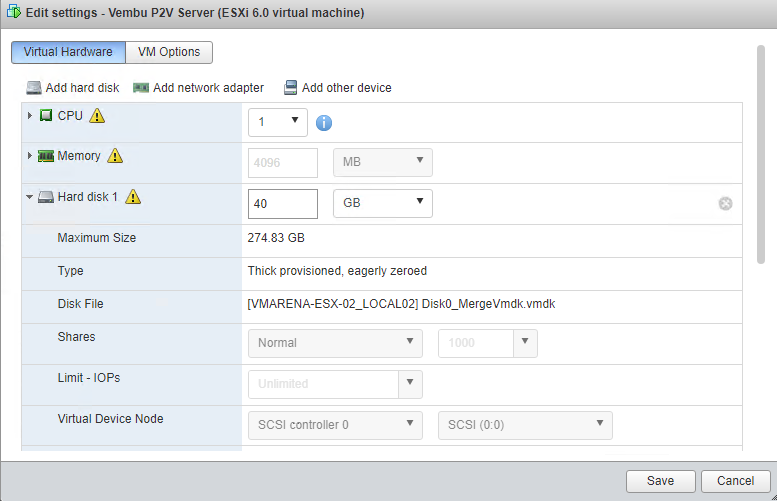Open the CPU count dropdown
Viewport: 777px width, 501px height.
(x=278, y=122)
